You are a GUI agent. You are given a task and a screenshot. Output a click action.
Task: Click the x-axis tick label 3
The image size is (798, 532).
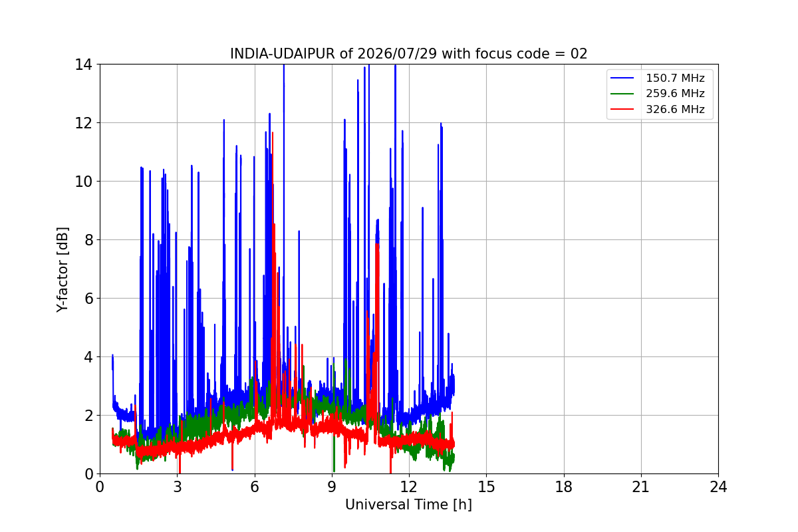click(x=177, y=487)
